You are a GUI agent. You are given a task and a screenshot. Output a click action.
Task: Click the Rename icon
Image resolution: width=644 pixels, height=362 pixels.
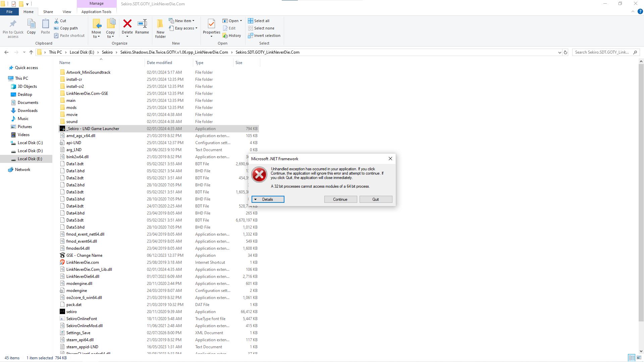click(x=142, y=24)
